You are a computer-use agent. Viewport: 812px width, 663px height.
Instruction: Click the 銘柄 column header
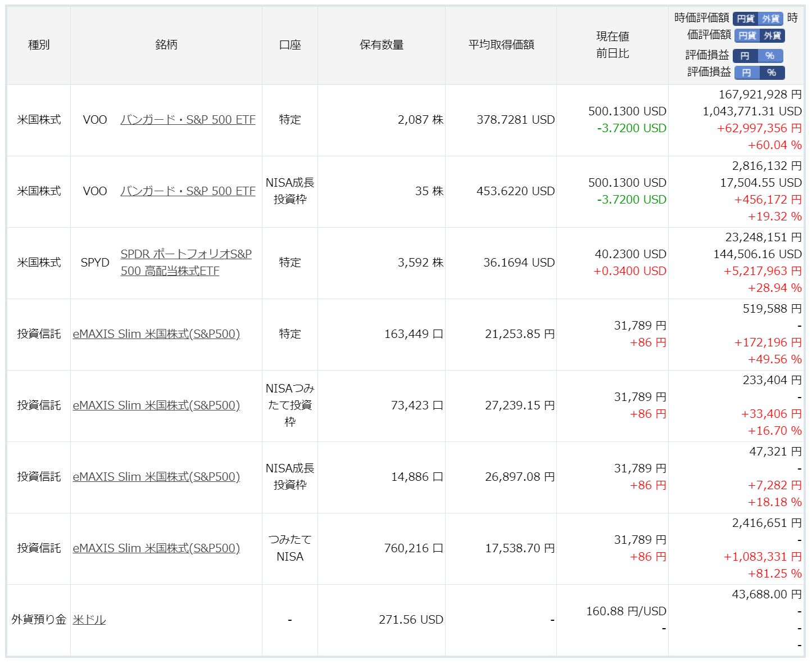pyautogui.click(x=166, y=45)
